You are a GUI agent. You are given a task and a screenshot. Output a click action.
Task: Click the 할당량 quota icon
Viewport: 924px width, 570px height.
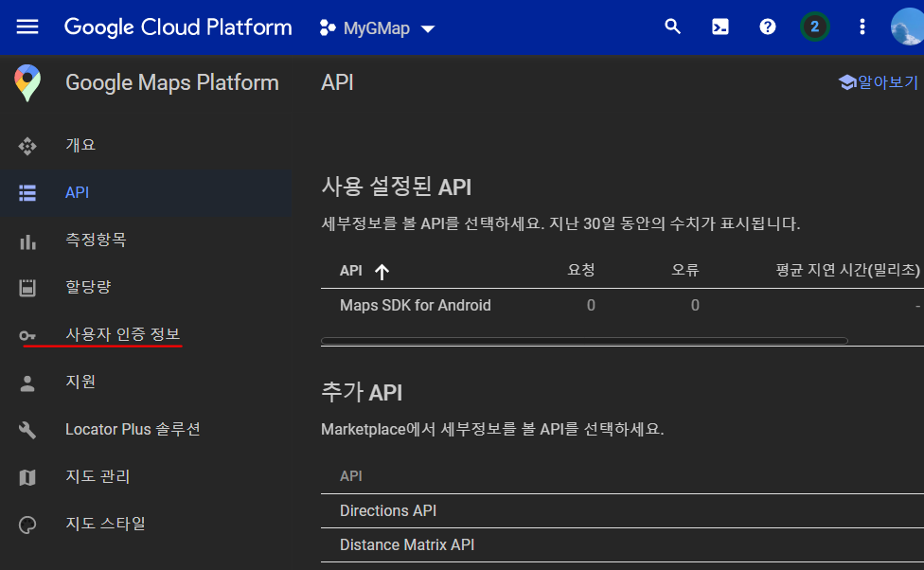27,288
